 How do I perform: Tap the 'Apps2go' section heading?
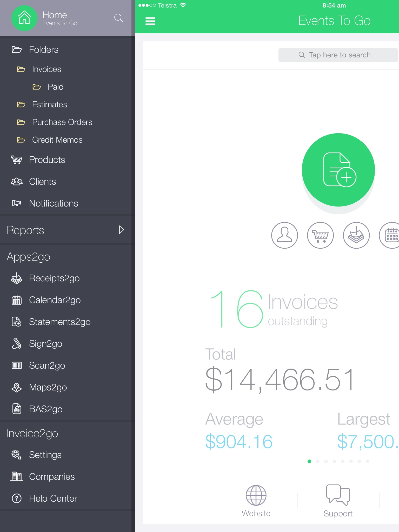click(x=28, y=257)
